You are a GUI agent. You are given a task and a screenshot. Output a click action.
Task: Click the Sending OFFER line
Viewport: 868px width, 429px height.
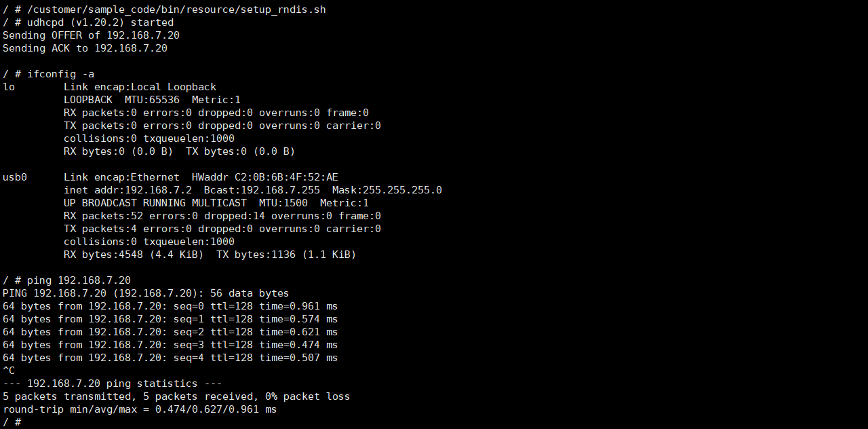(91, 35)
